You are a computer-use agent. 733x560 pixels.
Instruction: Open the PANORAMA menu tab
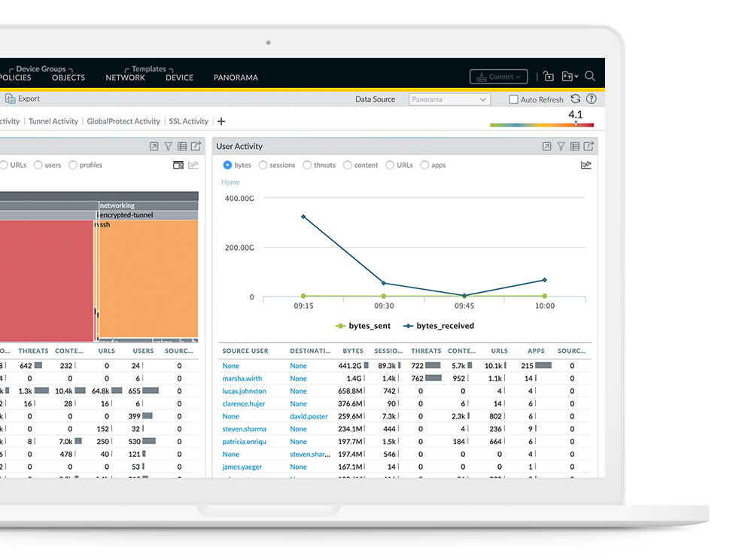(x=236, y=78)
